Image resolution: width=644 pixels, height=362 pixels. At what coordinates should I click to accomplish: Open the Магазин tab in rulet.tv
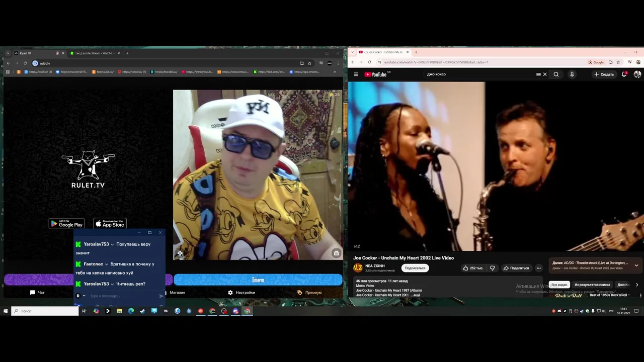(174, 293)
